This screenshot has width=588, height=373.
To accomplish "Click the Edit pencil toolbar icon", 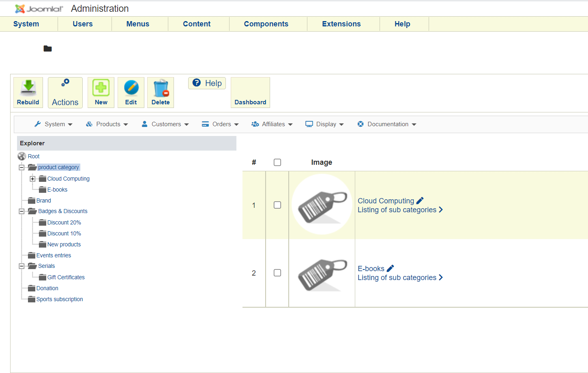I will (x=131, y=87).
